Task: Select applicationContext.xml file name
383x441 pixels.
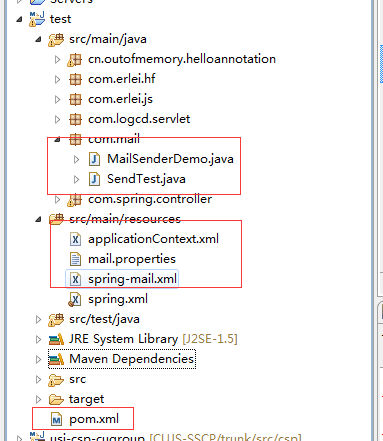Action: (153, 239)
